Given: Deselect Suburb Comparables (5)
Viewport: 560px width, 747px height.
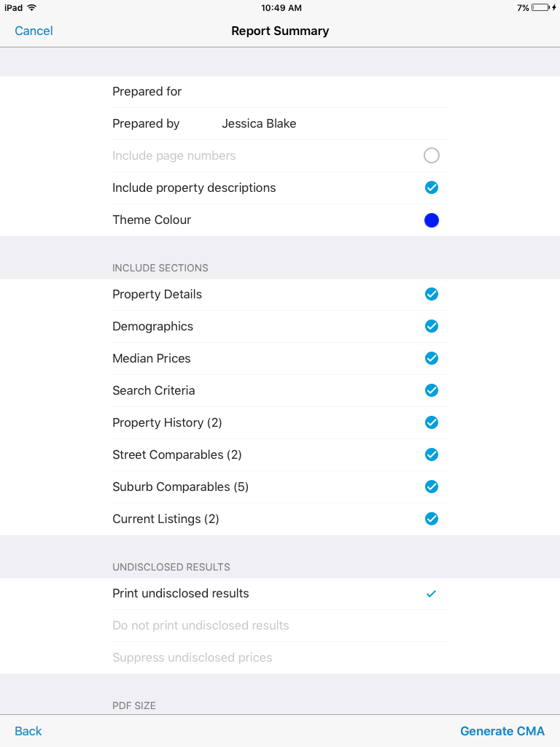Looking at the screenshot, I should (432, 487).
